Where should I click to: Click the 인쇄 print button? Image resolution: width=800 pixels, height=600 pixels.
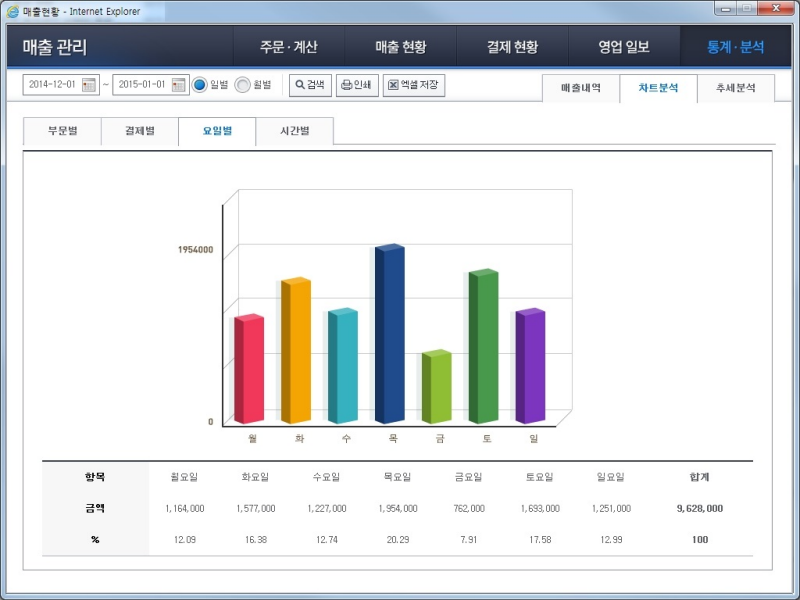pos(356,85)
